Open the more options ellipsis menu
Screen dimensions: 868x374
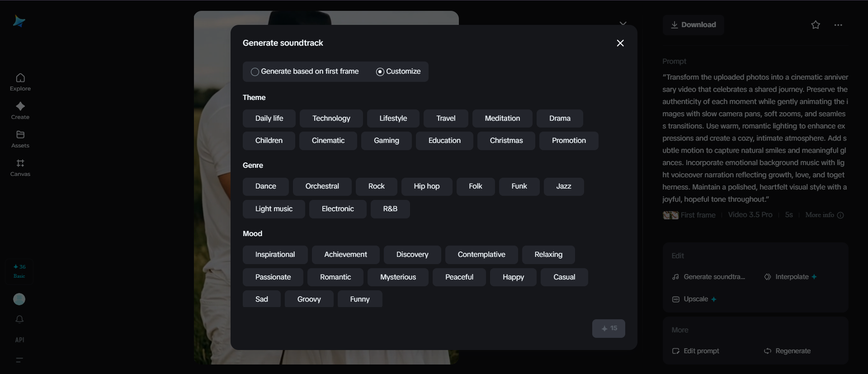coord(839,25)
